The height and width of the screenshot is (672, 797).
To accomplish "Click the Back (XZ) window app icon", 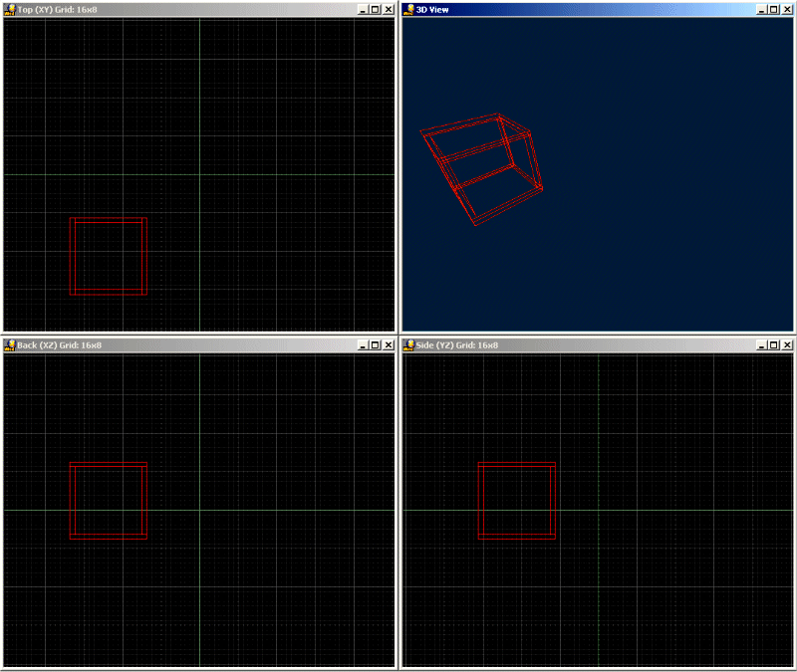I will [x=10, y=344].
